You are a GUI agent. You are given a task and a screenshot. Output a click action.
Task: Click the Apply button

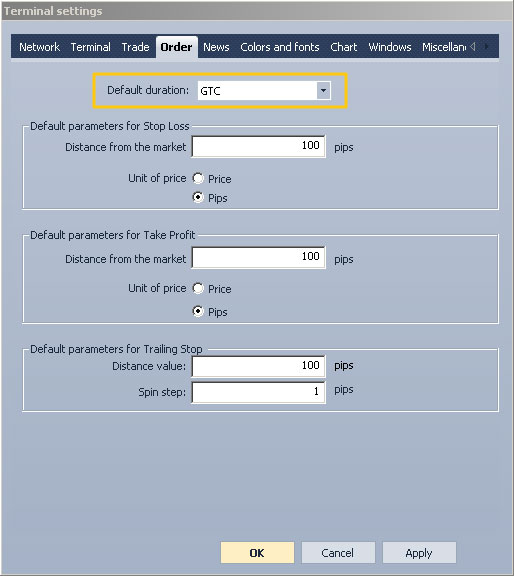[419, 552]
